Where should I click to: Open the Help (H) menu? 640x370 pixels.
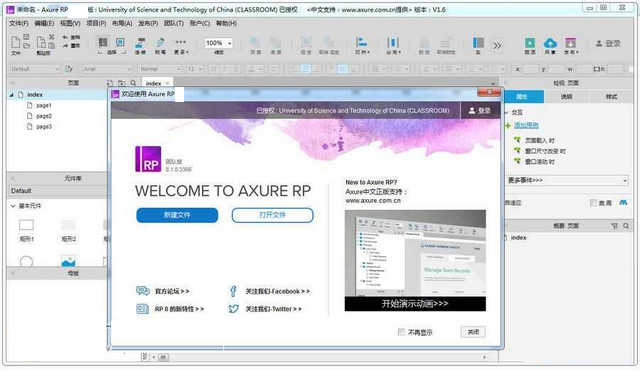pos(227,23)
